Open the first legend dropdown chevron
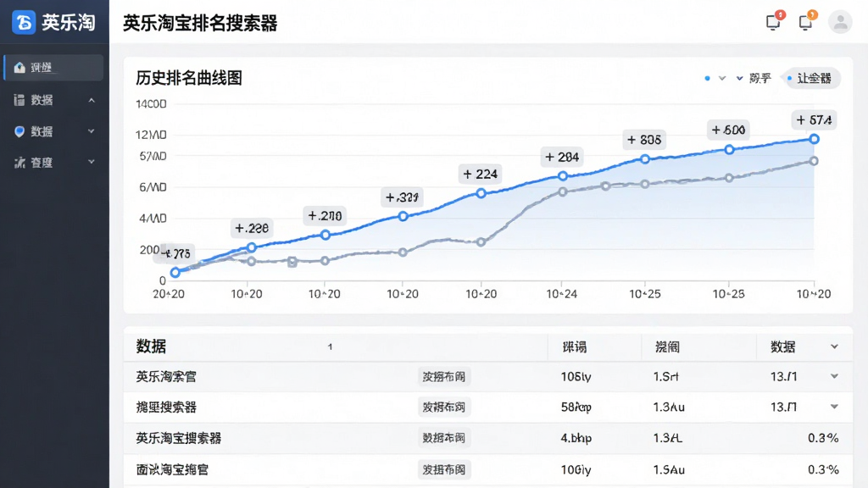The image size is (868, 488). 722,79
